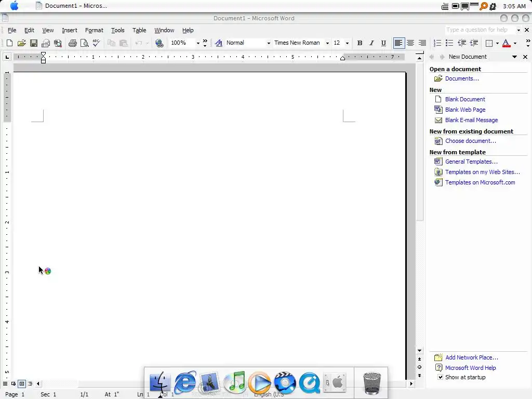
Task: Open Print Preview from toolbar
Action: click(85, 43)
